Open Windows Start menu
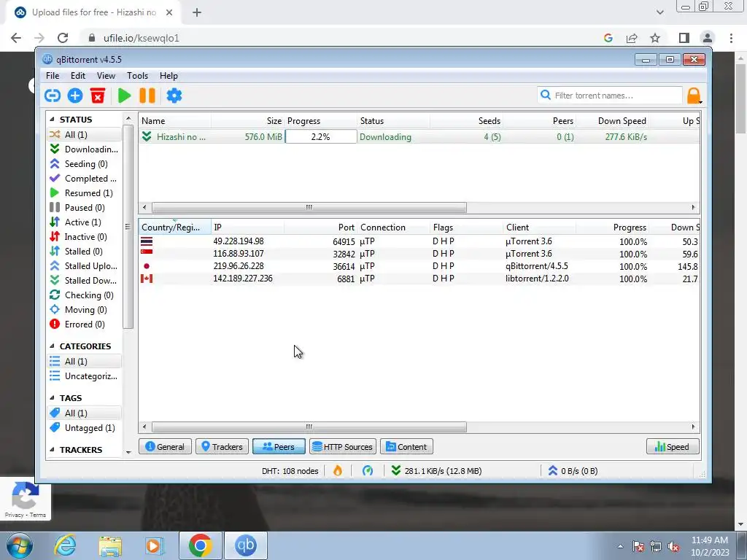The height and width of the screenshot is (560, 747). [x=20, y=545]
